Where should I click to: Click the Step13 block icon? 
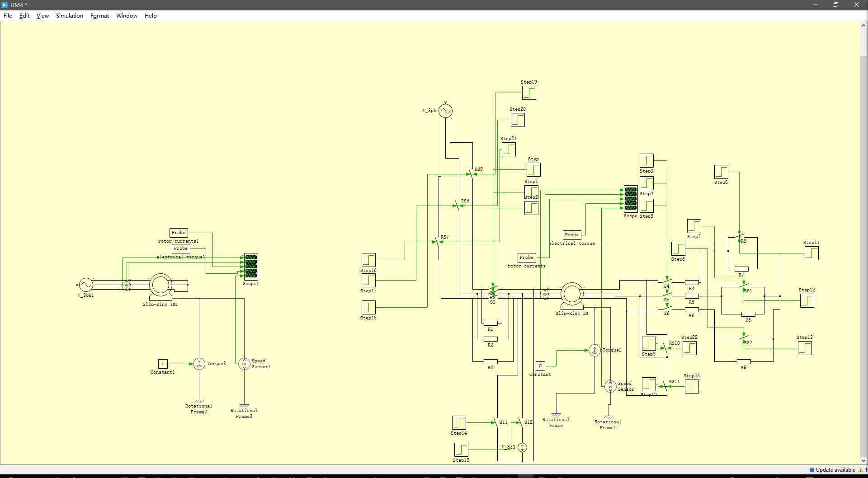pos(805,348)
